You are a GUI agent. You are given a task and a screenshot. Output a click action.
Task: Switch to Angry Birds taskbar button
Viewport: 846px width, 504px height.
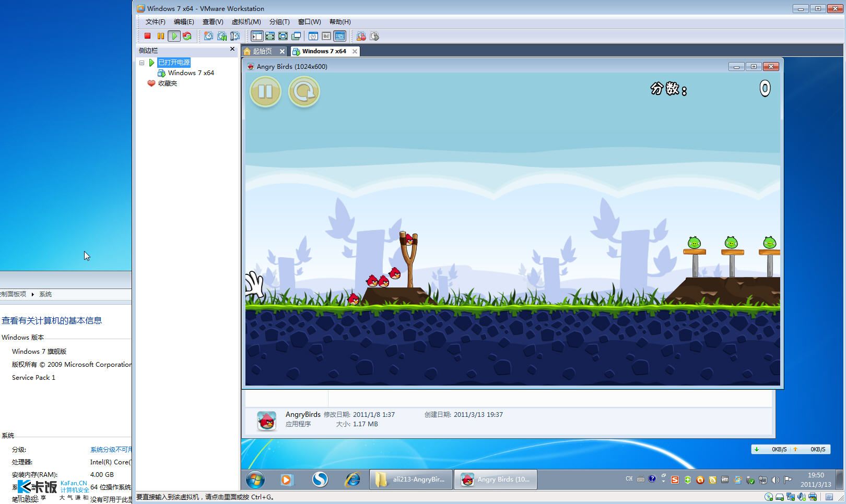coord(496,479)
